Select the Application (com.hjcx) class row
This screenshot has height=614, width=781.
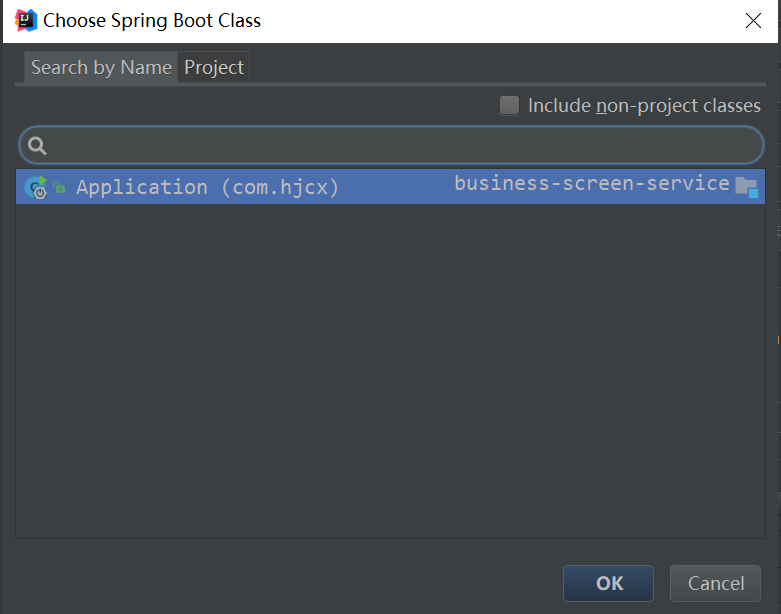click(x=390, y=186)
